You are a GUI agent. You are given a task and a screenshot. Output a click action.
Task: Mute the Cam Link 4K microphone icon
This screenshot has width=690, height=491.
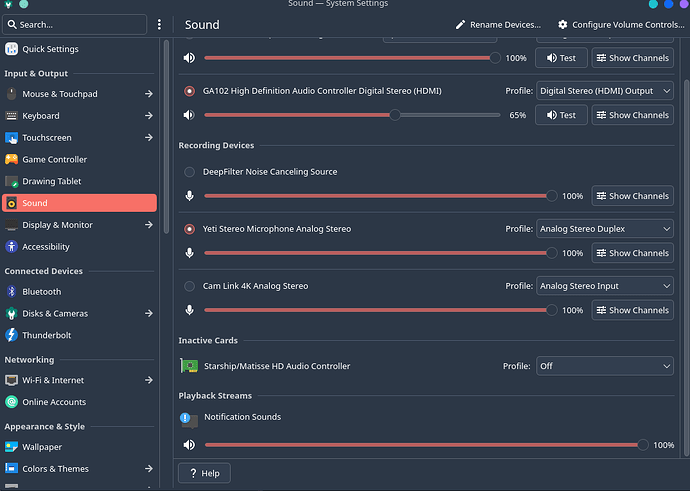coord(189,310)
